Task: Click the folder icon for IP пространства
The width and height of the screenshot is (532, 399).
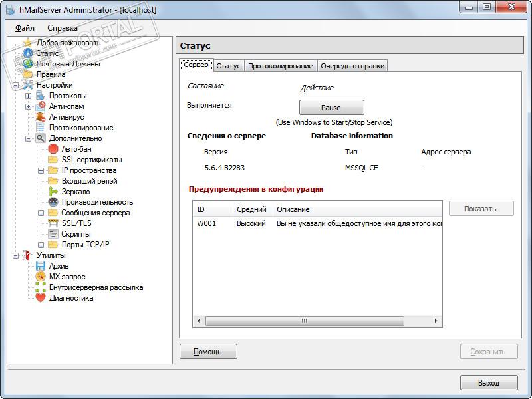Action: point(53,170)
